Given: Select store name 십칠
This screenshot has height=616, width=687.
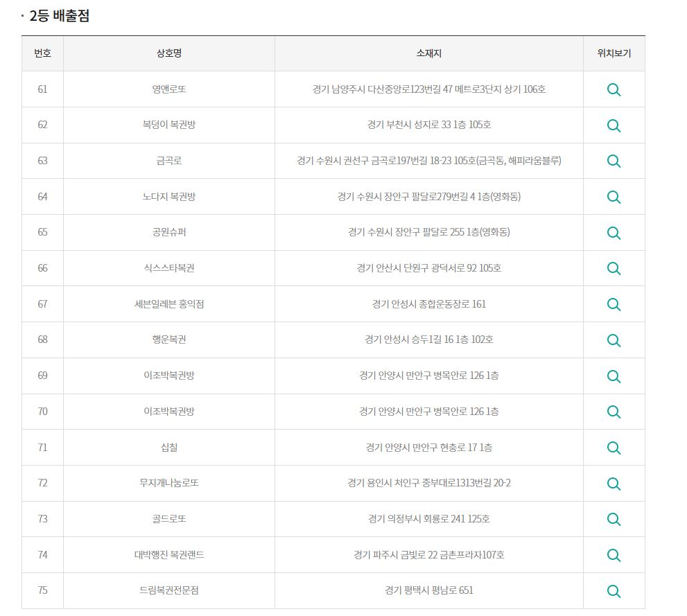Looking at the screenshot, I should 169,448.
